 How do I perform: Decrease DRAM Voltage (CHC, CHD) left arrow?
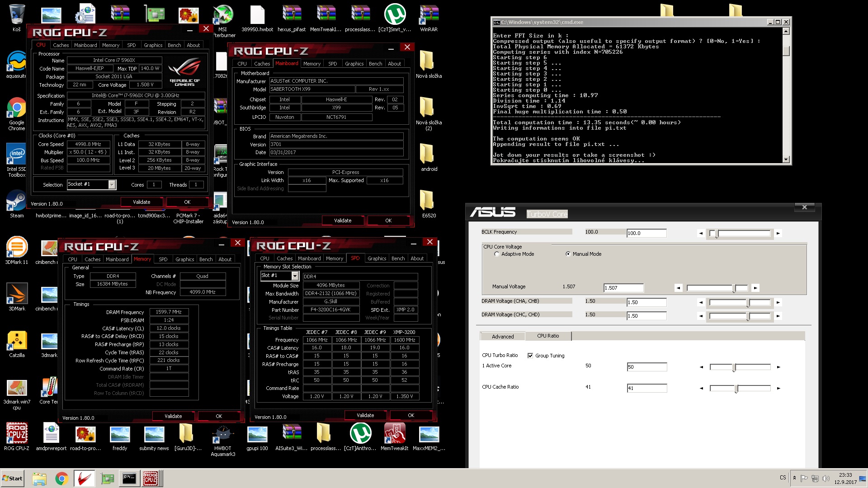[x=701, y=316]
